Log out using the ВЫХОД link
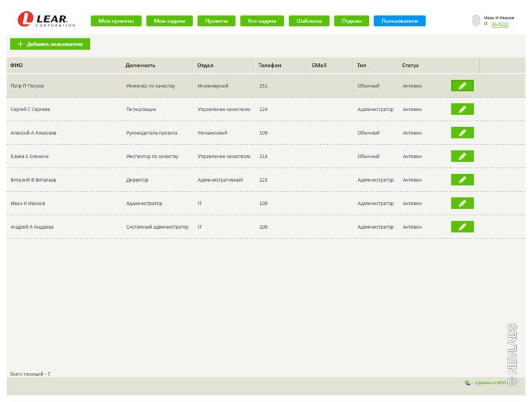This screenshot has width=532, height=402. [500, 24]
